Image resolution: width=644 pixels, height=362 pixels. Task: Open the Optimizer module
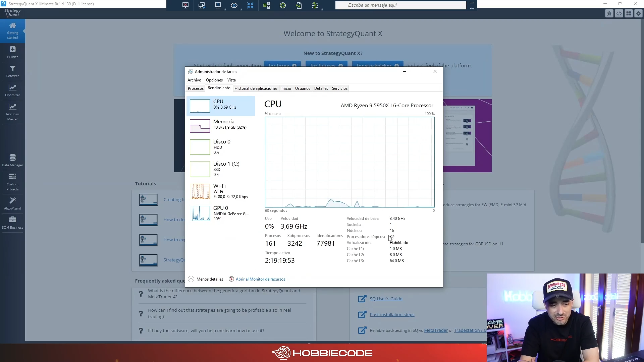(x=12, y=90)
